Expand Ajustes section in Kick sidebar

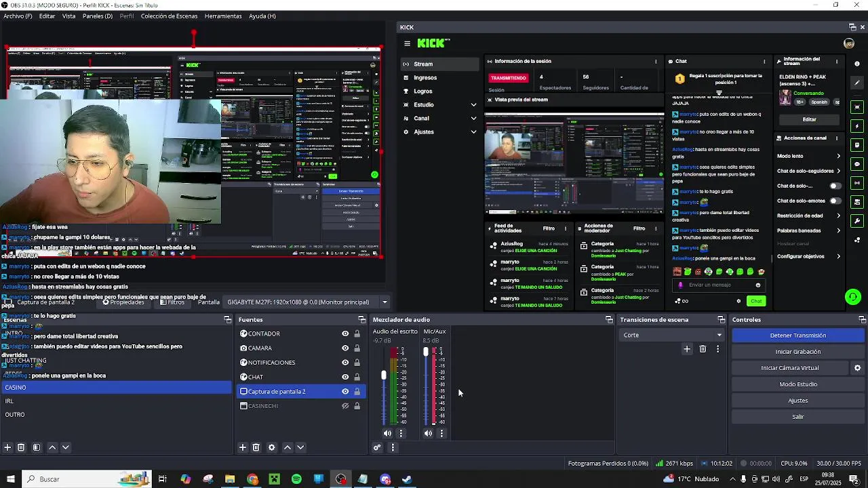tap(473, 131)
